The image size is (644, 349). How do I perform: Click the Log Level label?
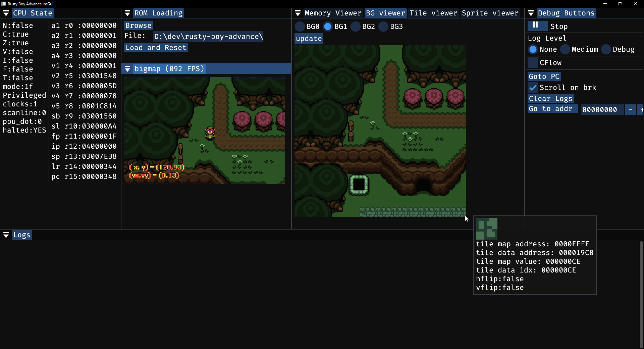[x=547, y=38]
